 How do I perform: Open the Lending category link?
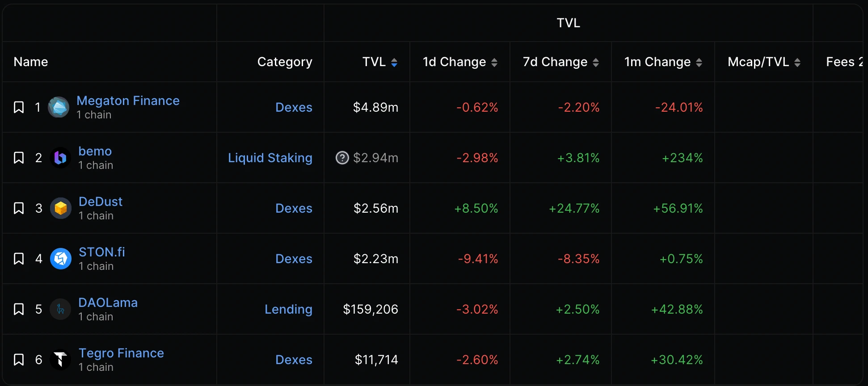288,309
